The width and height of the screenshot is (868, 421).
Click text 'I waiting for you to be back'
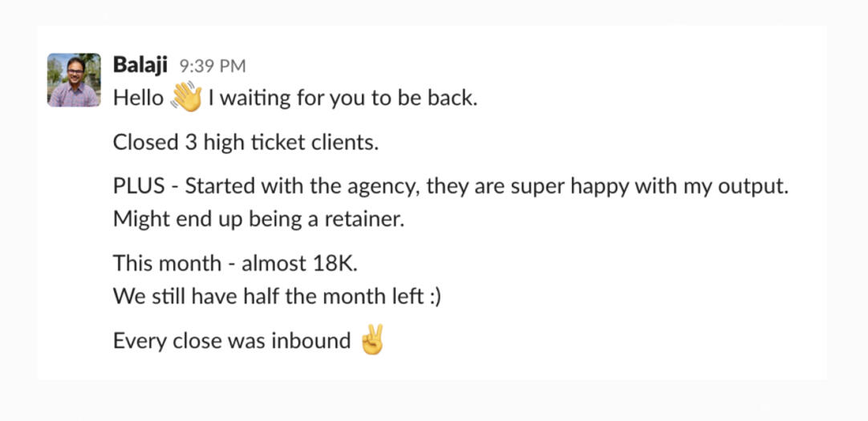coord(343,99)
